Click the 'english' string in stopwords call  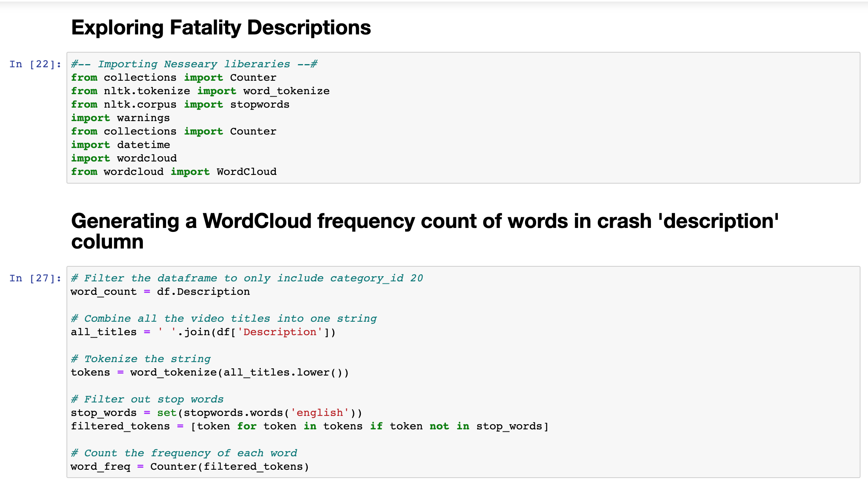pyautogui.click(x=320, y=413)
